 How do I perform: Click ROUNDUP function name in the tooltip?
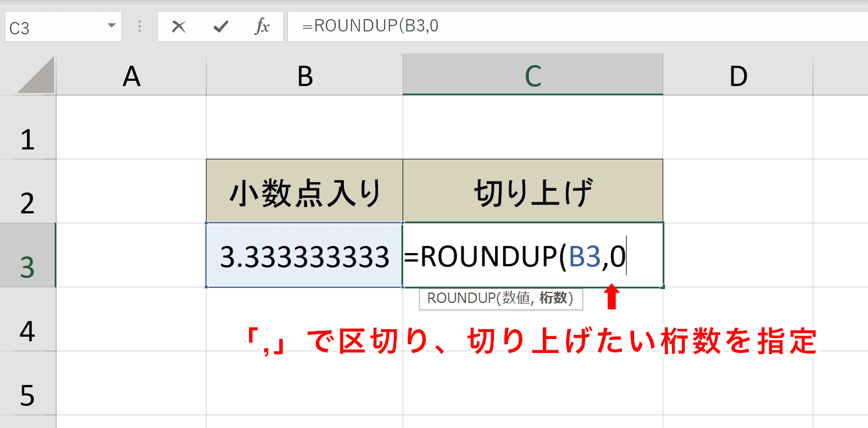click(461, 298)
